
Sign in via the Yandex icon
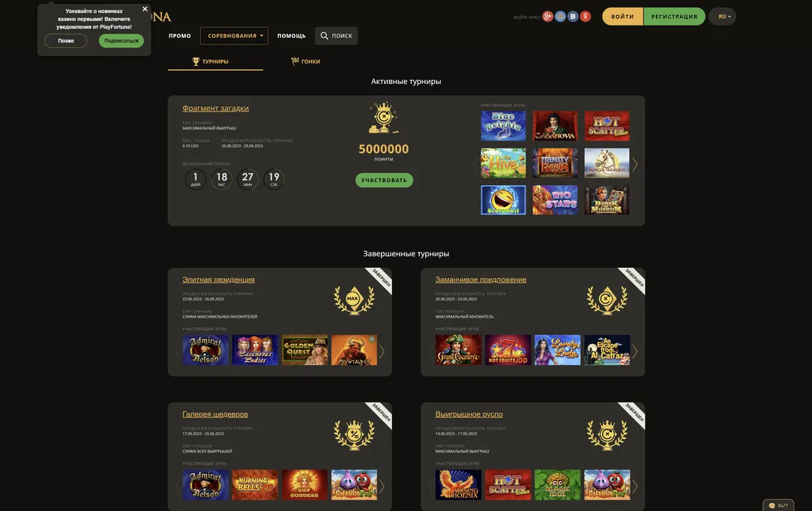[585, 16]
